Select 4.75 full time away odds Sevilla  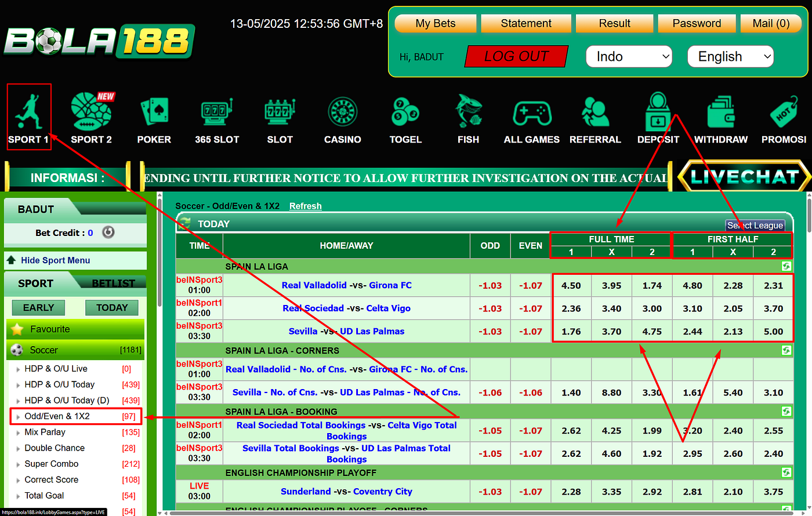(x=652, y=332)
